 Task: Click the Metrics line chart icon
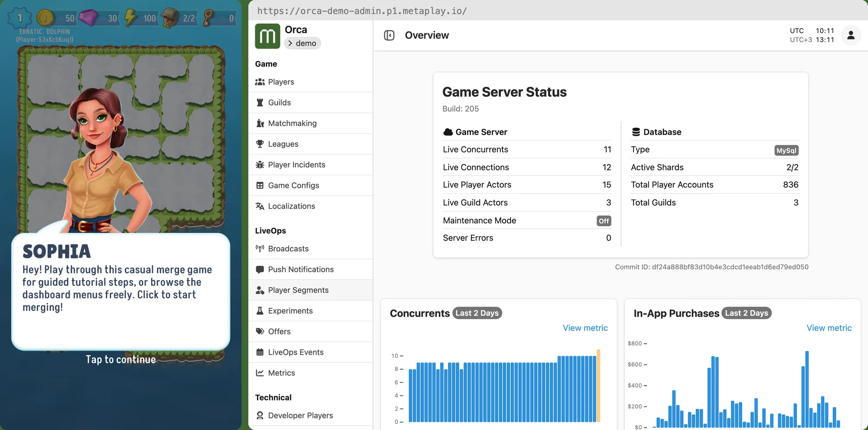coord(260,373)
